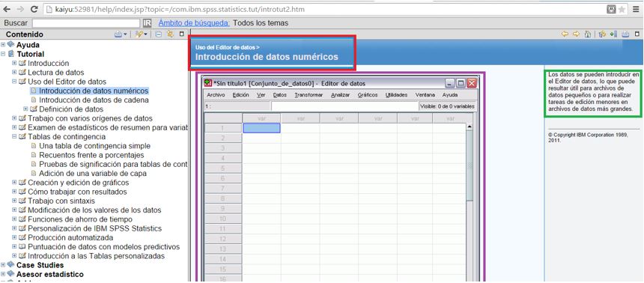The height and width of the screenshot is (283, 644).
Task: Expand the Definición de datos node
Action: (x=26, y=109)
